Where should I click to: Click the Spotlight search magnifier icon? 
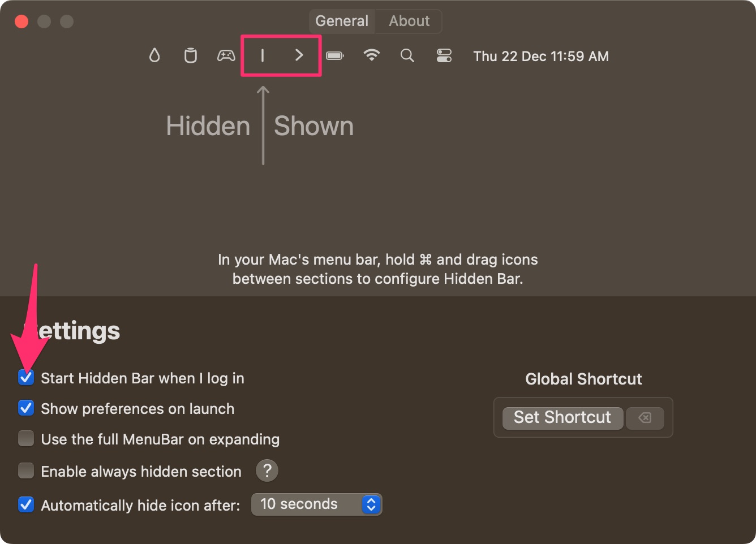(x=407, y=55)
